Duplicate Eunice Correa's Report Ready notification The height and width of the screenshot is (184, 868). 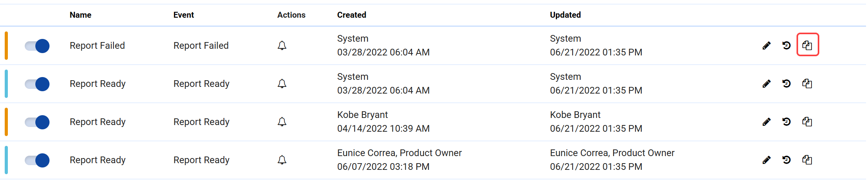point(807,160)
